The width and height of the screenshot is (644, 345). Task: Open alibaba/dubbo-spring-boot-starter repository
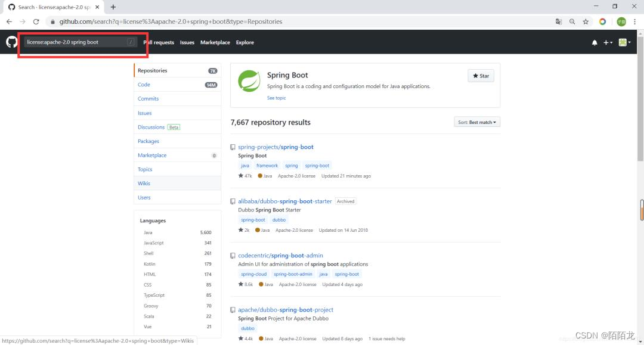coord(284,201)
